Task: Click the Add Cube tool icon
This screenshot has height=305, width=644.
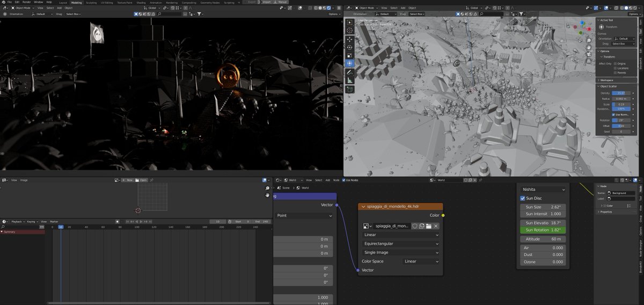Action: tap(349, 89)
